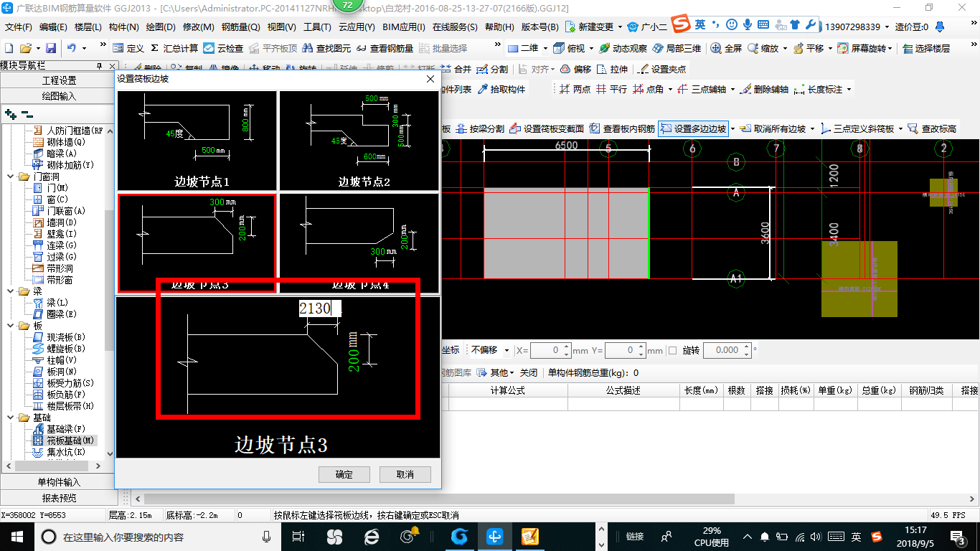Click 关闭 in rebar panel toolbar
Viewport: 980px width, 551px height.
pyautogui.click(x=528, y=373)
